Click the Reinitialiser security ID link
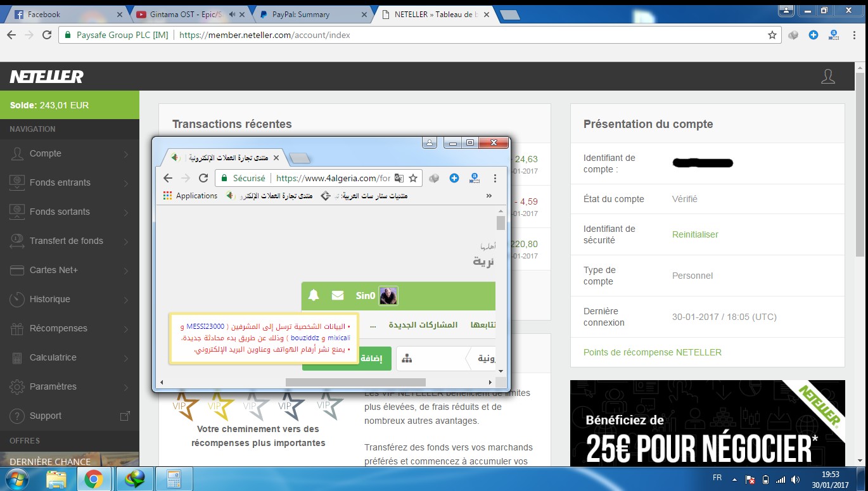 point(695,234)
